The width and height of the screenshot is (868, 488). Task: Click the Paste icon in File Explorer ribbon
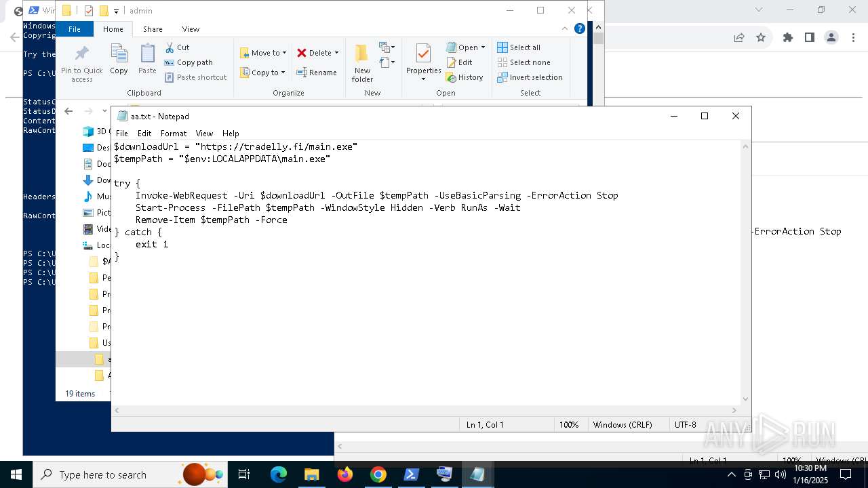point(147,60)
